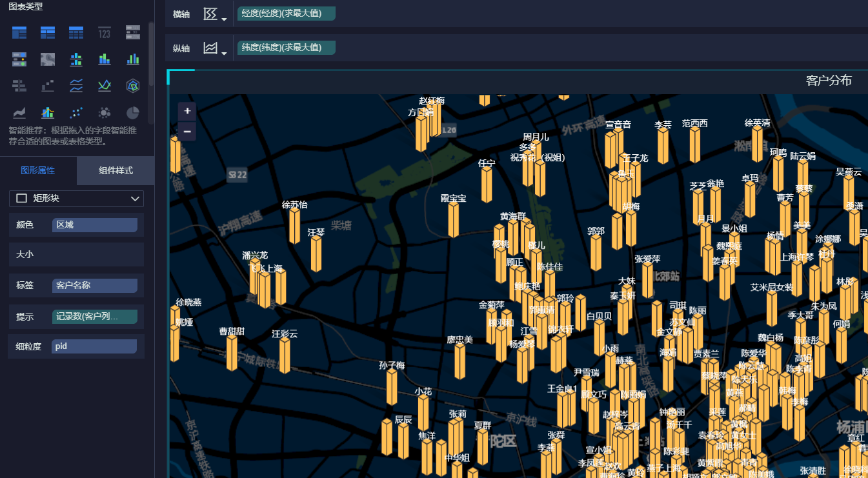Viewport: 868px width, 478px height.
Task: Click the 卓玛 customer label on map
Action: 750,178
